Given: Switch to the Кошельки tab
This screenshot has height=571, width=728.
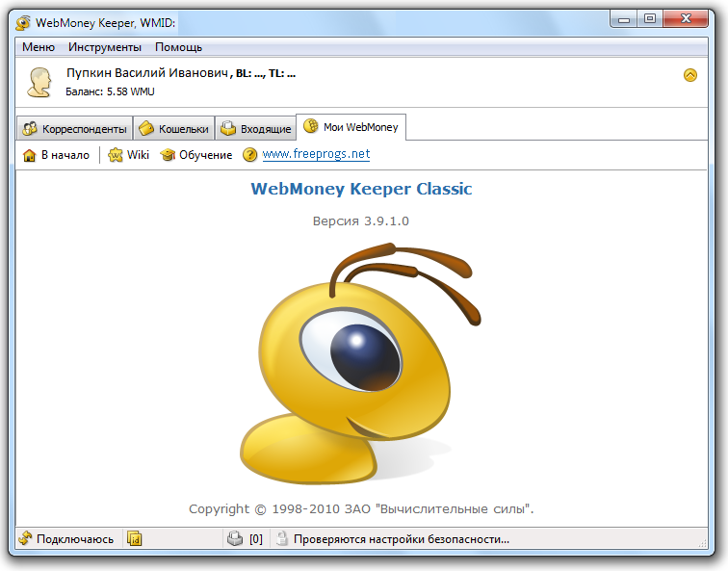Looking at the screenshot, I should pyautogui.click(x=172, y=129).
